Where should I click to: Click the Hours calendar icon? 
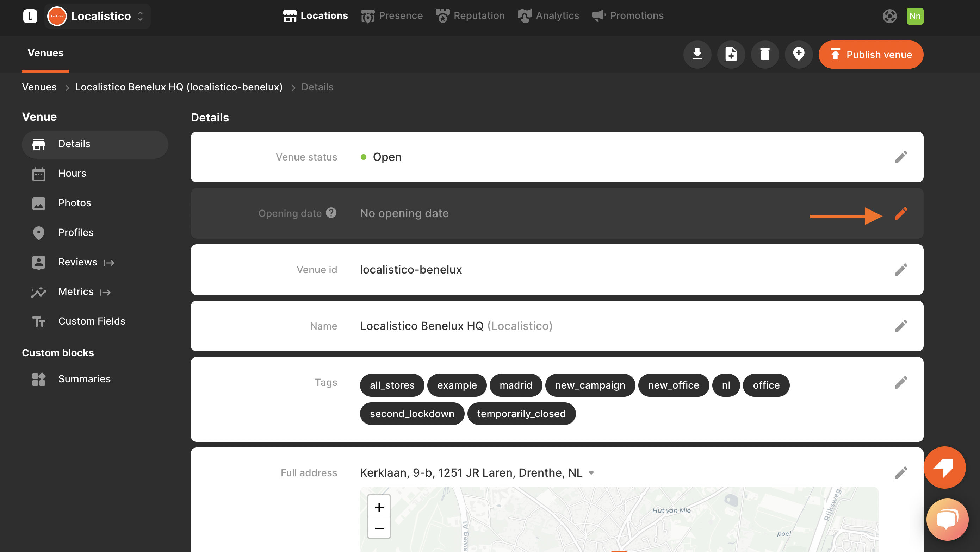pyautogui.click(x=38, y=174)
